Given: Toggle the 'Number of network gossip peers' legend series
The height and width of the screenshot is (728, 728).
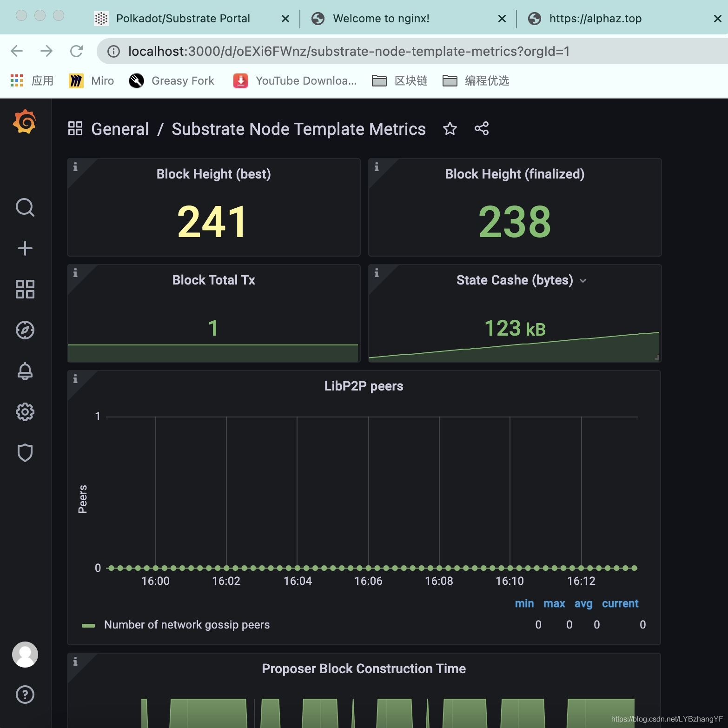Looking at the screenshot, I should click(x=187, y=625).
